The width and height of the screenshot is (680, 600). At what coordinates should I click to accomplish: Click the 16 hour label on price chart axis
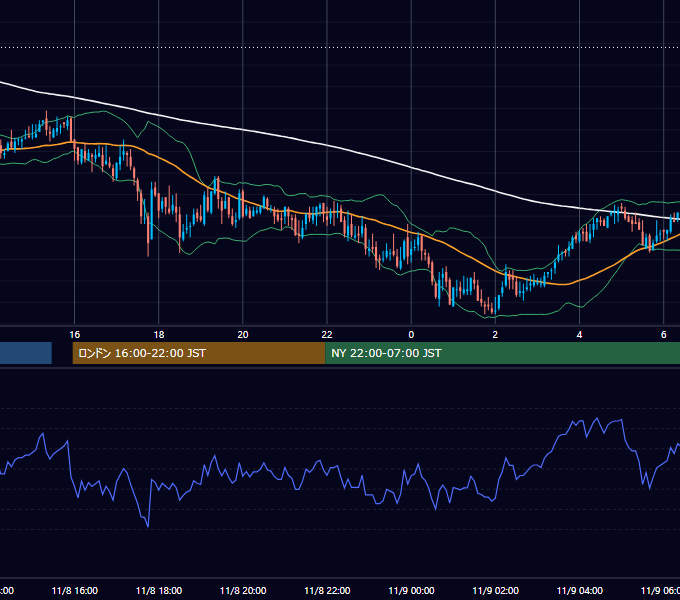click(x=75, y=334)
